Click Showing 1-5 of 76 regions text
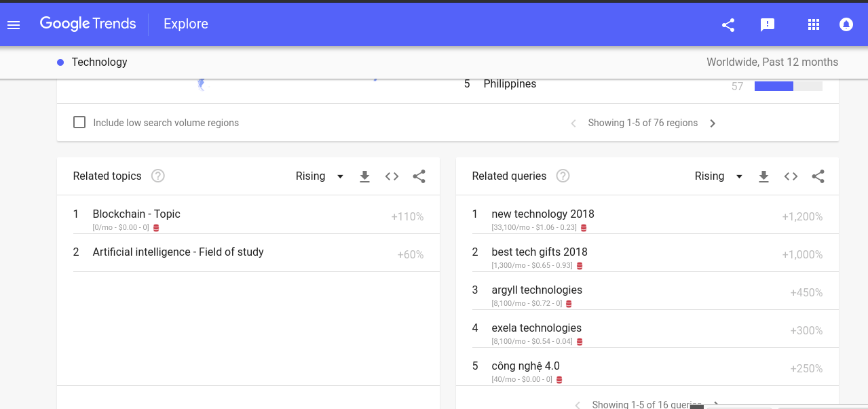The image size is (868, 409). (x=643, y=123)
